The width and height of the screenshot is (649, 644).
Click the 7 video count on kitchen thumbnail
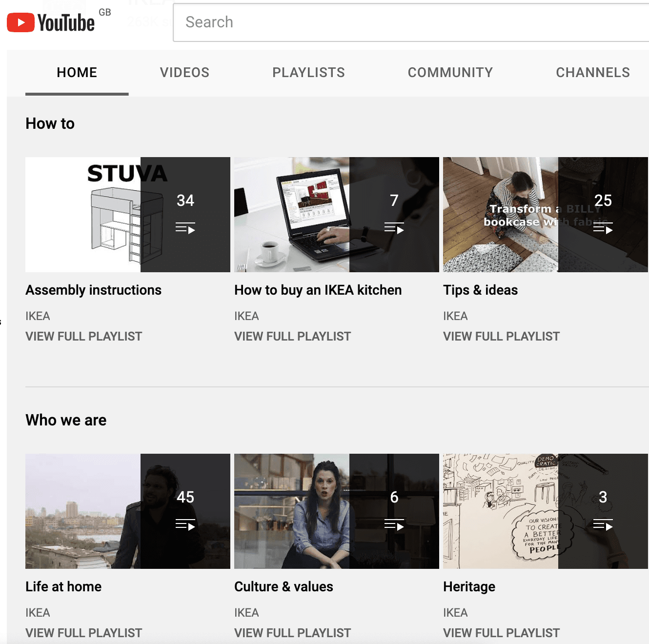click(x=394, y=201)
